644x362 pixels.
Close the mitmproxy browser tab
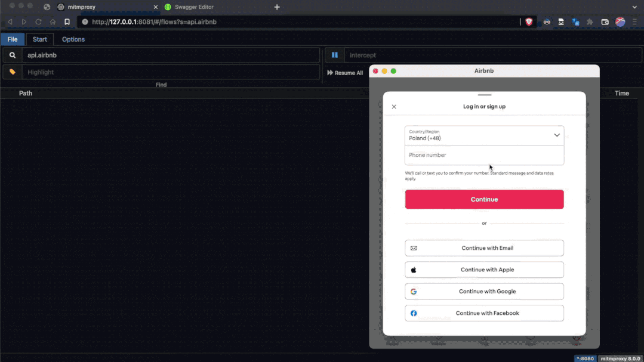tap(156, 7)
